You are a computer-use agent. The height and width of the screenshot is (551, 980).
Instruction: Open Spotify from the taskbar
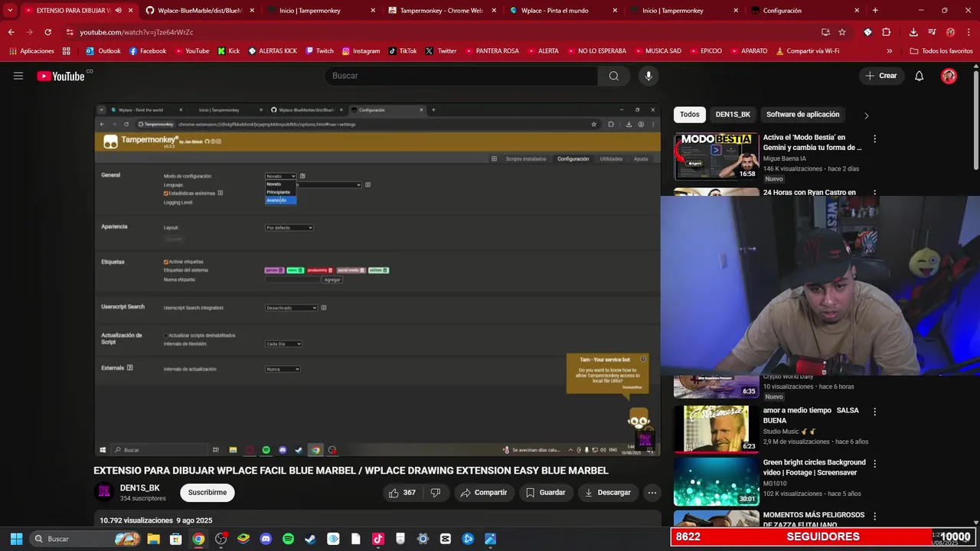(288, 539)
